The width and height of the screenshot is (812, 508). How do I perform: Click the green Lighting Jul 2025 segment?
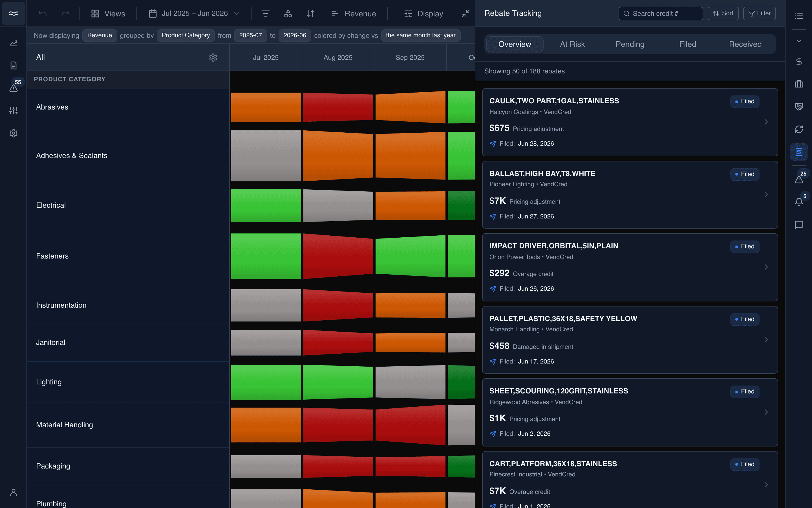point(266,382)
